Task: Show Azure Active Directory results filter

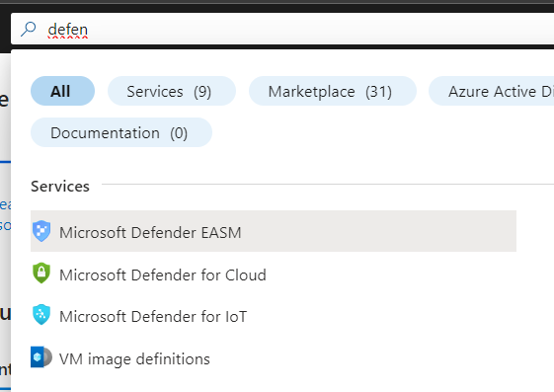Action: (492, 91)
